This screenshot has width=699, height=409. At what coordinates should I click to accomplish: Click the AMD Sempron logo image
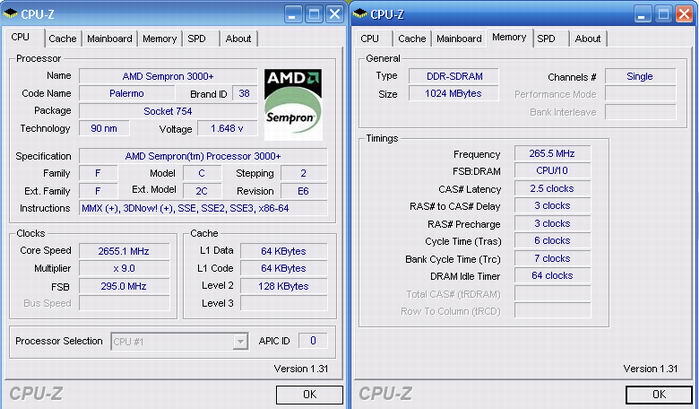pos(293,104)
